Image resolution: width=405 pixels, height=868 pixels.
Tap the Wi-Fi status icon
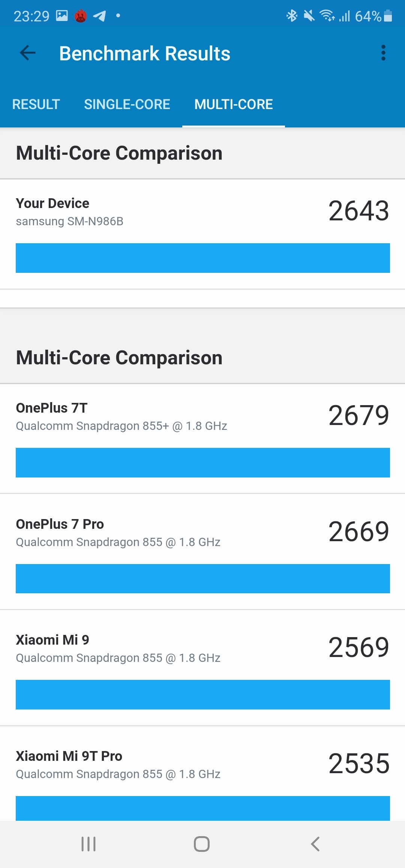[327, 16]
